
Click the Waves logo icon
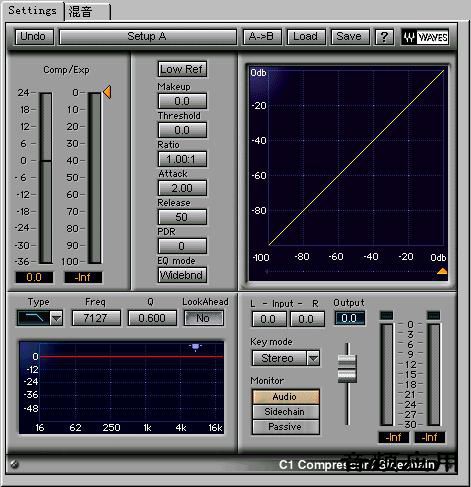pyautogui.click(x=425, y=37)
